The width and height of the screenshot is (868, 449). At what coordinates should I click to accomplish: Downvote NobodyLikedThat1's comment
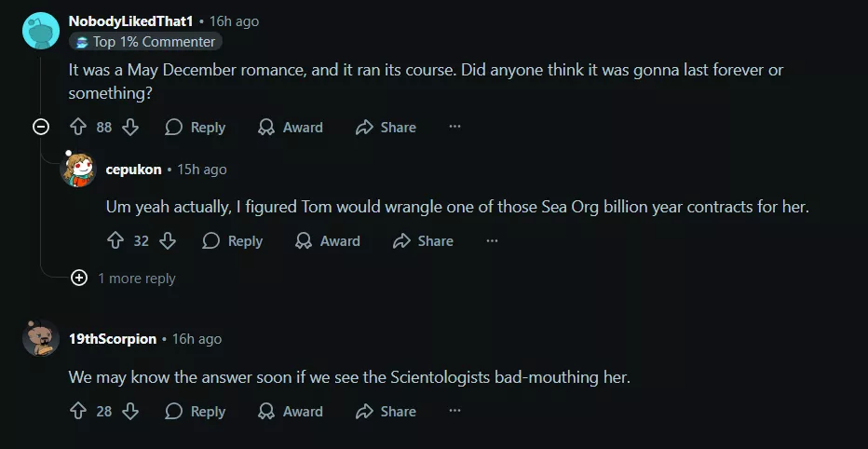[130, 128]
